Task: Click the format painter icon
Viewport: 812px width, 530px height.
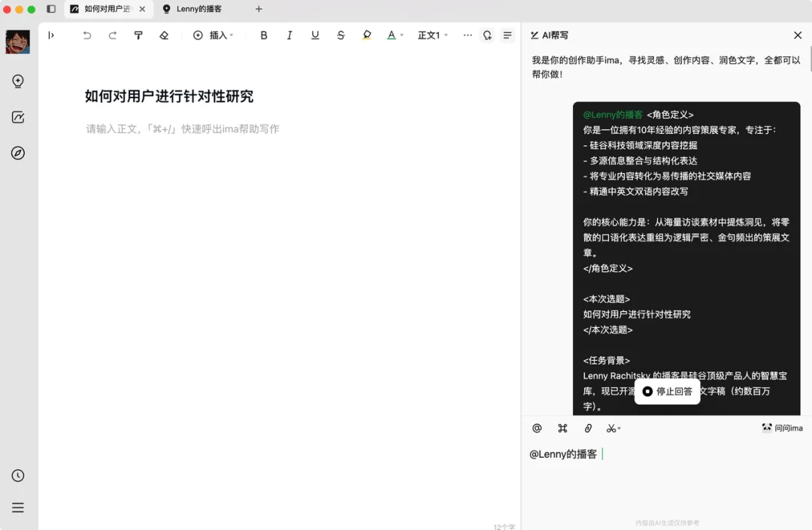Action: pos(138,35)
